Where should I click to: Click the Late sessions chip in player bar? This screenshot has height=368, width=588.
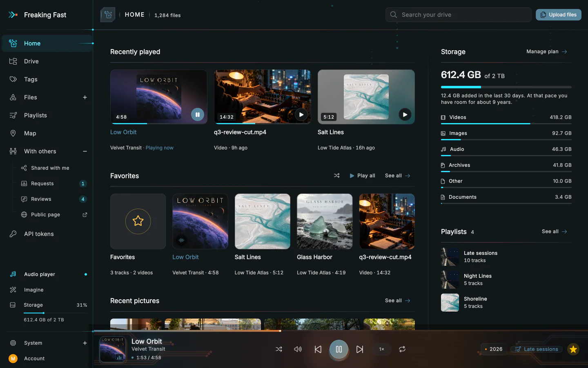pos(537,349)
